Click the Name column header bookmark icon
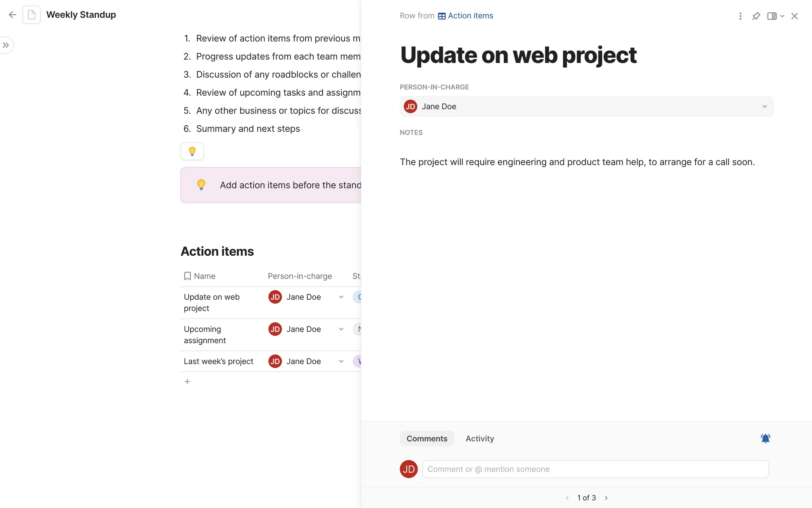The image size is (812, 508). 187,276
